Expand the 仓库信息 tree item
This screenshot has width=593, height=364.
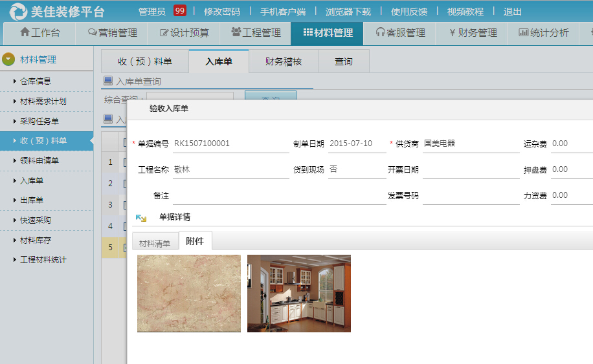click(x=14, y=81)
